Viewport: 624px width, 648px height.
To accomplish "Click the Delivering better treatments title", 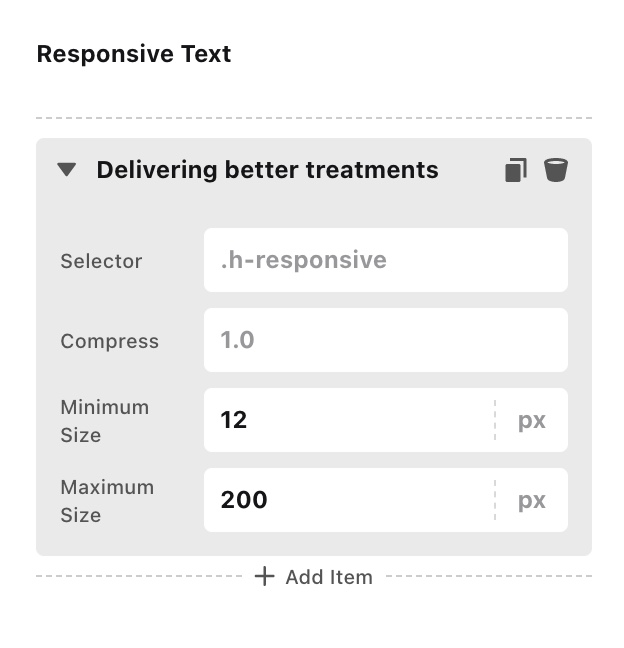I will tap(267, 170).
